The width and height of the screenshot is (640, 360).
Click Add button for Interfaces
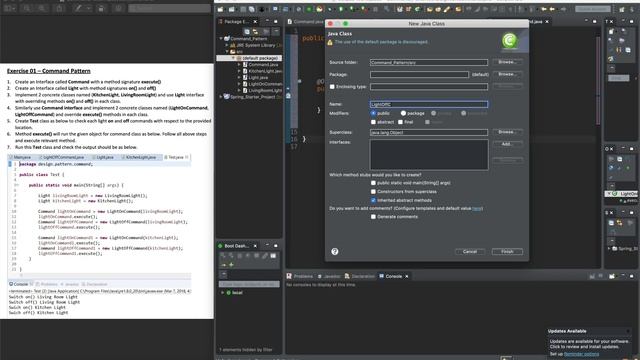click(507, 144)
